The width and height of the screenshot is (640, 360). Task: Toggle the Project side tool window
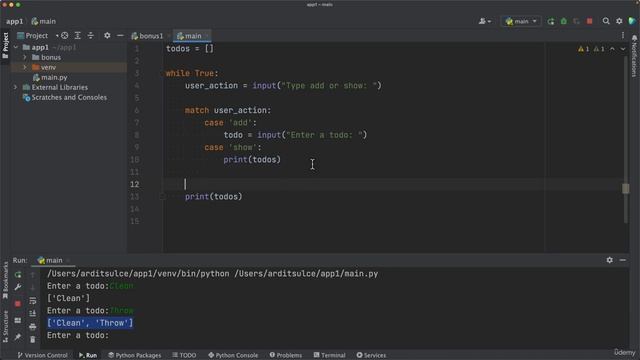click(5, 45)
